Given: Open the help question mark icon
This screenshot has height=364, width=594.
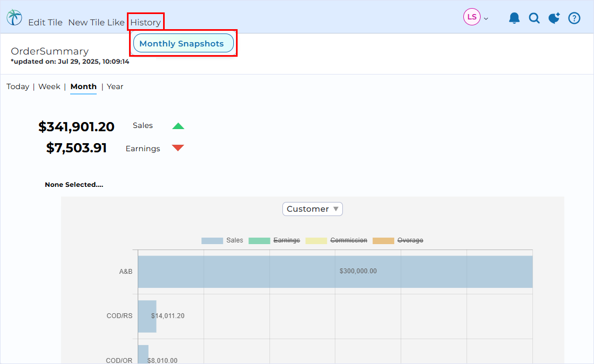Looking at the screenshot, I should point(575,18).
